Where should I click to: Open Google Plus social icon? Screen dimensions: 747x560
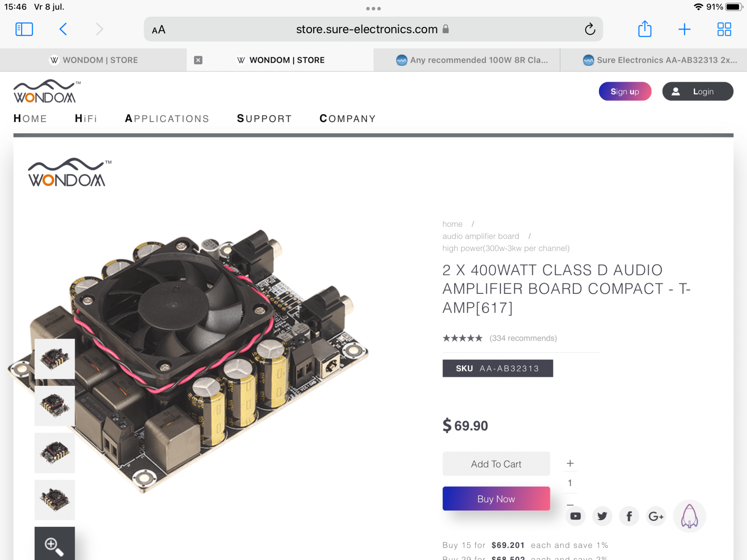[x=656, y=516]
